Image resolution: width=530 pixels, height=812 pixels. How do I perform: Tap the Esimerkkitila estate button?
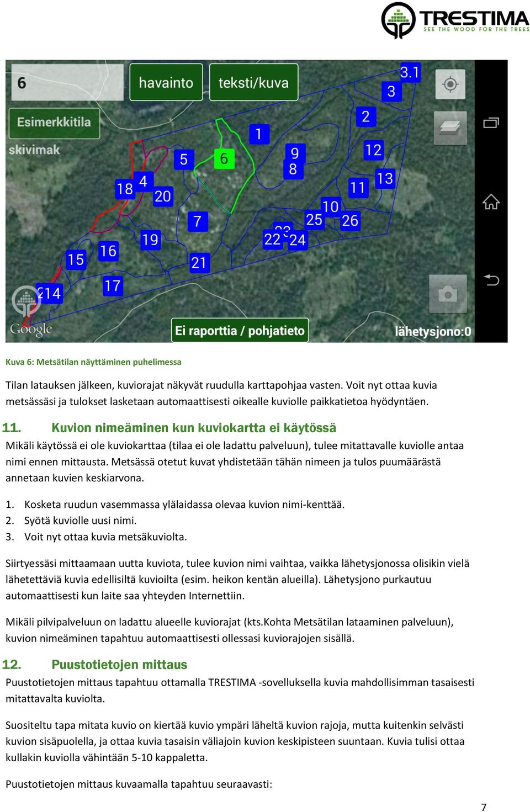[54, 123]
